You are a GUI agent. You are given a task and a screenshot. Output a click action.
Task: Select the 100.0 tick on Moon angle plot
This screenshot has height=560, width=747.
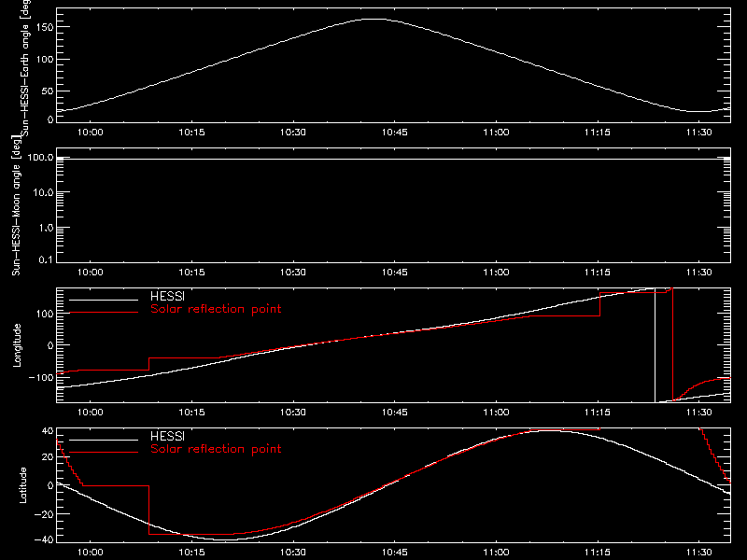[40, 158]
